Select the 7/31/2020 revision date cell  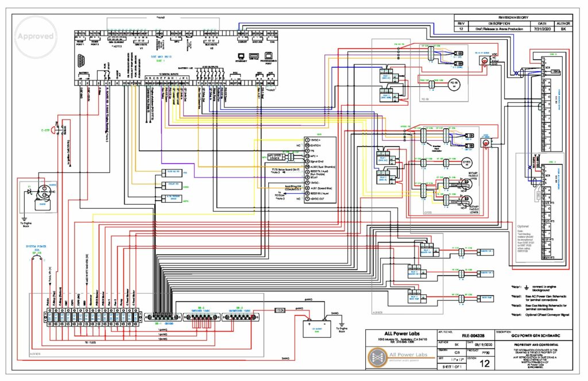[x=542, y=29]
